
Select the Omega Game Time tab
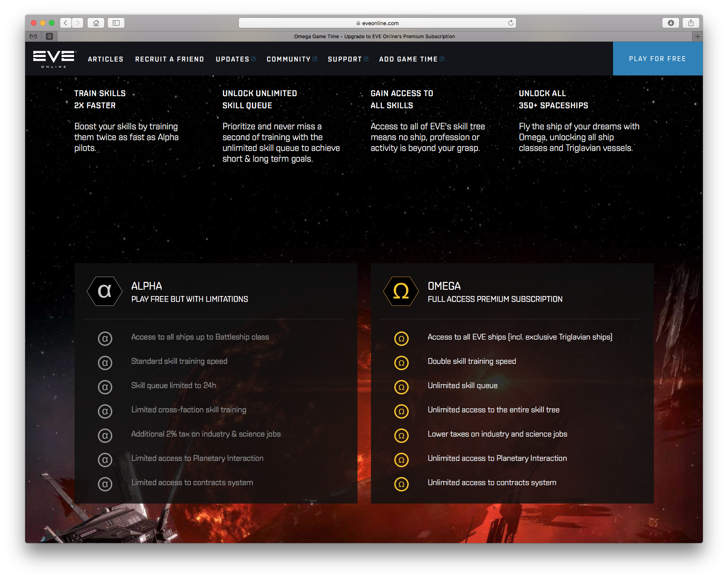click(x=374, y=36)
